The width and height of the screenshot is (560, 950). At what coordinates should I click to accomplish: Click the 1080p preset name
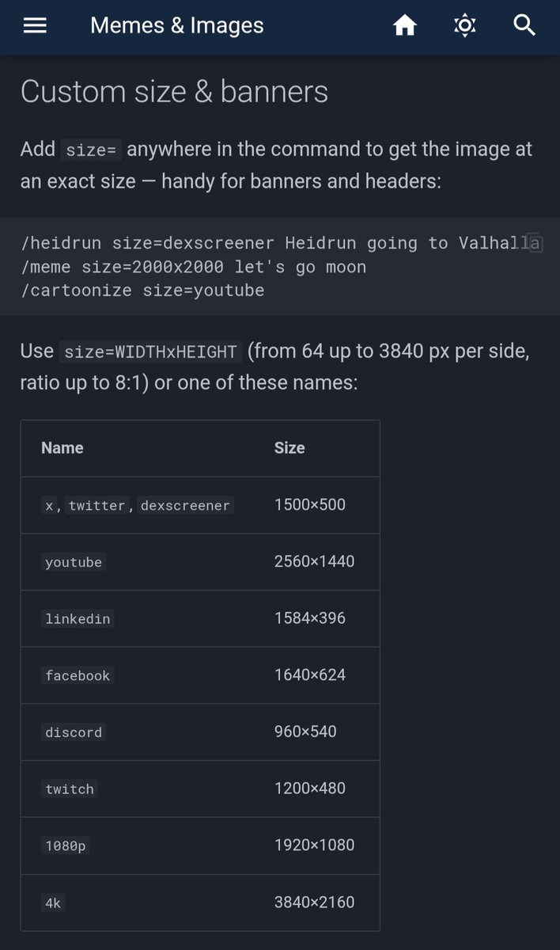66,845
